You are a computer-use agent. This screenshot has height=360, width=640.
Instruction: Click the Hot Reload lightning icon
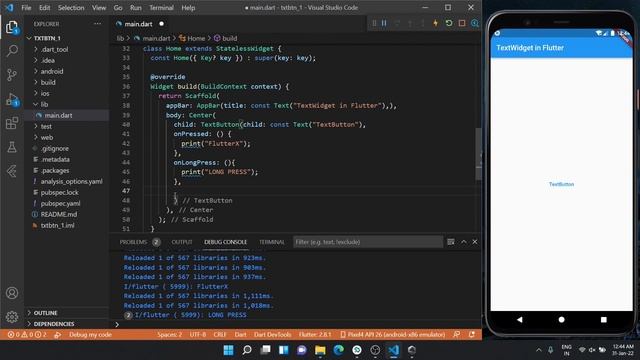[x=436, y=23]
